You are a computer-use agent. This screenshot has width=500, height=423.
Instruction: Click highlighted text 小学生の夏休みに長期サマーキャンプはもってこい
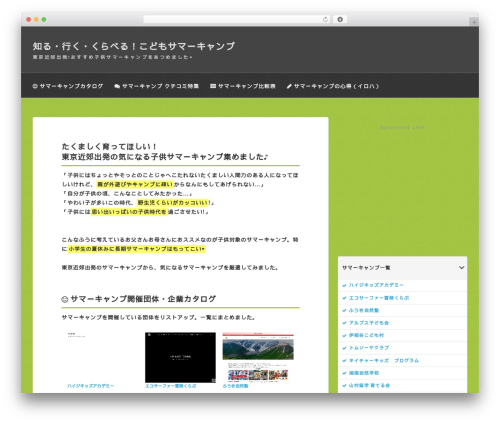pos(136,249)
